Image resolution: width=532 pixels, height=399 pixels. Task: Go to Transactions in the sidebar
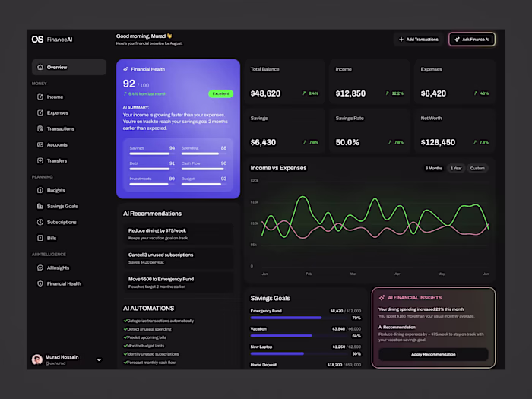coord(60,128)
